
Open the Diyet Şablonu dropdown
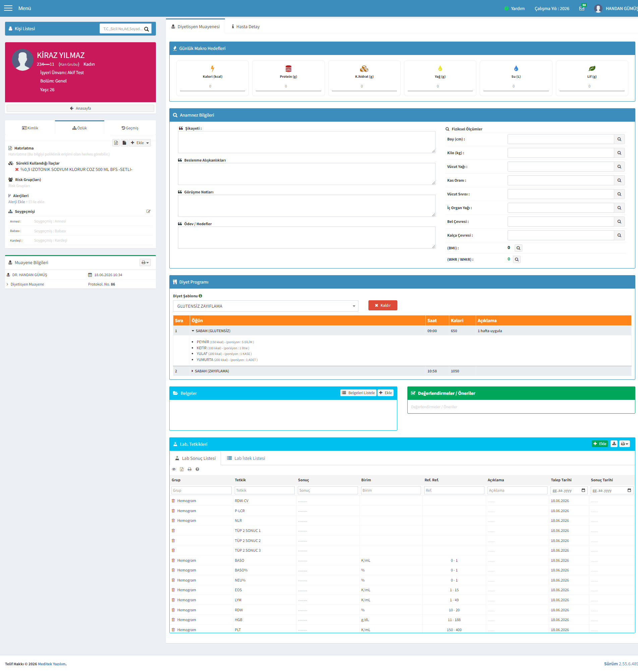pos(265,306)
